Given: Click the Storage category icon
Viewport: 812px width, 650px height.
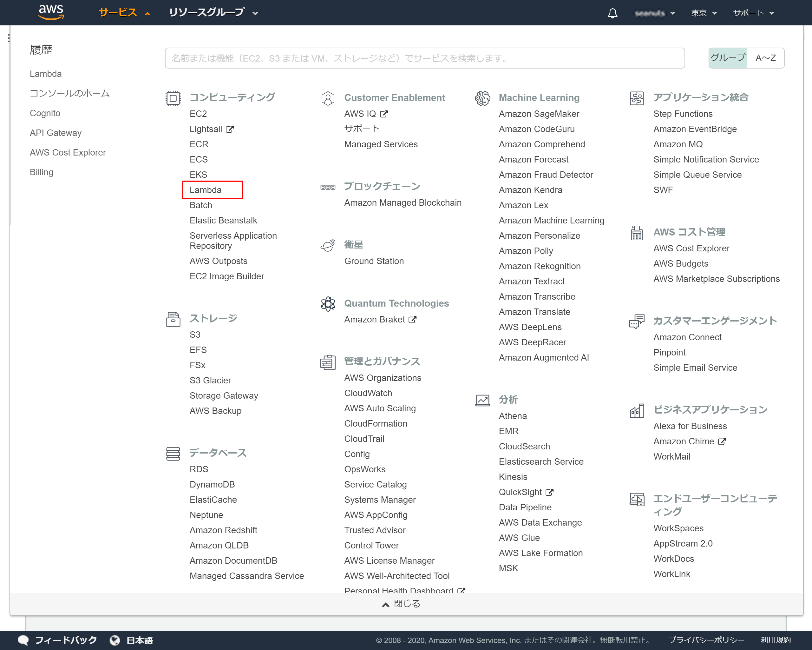Looking at the screenshot, I should [173, 319].
